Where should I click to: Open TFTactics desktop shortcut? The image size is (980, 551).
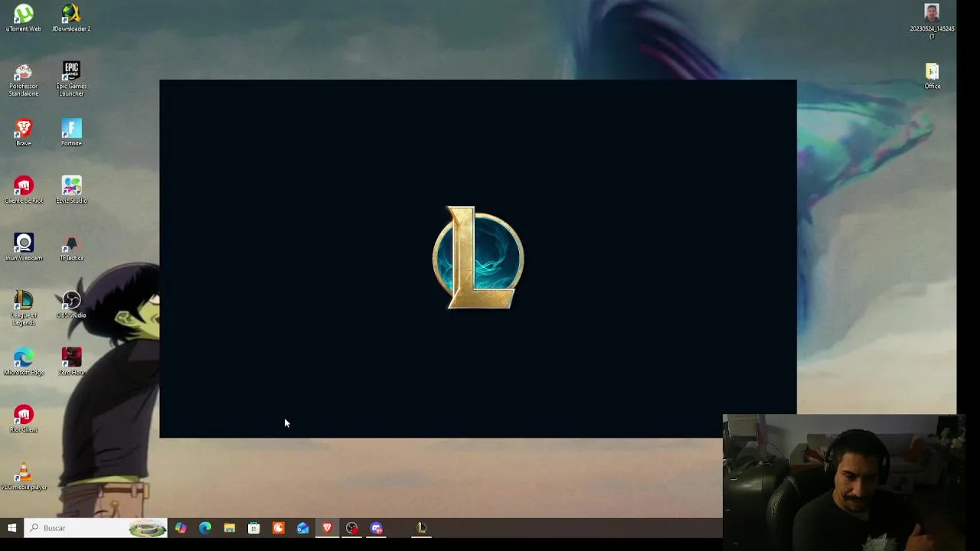click(71, 247)
